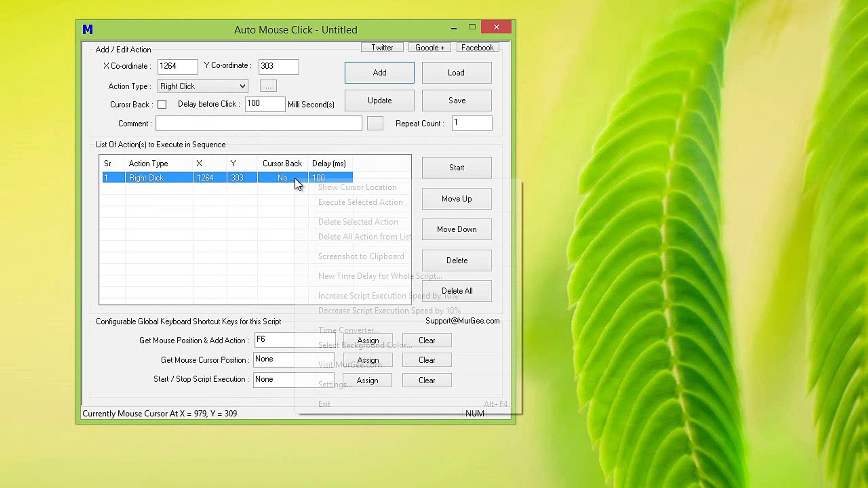This screenshot has width=868, height=488.
Task: Click the small blank button beside Comment field
Action: 375,123
